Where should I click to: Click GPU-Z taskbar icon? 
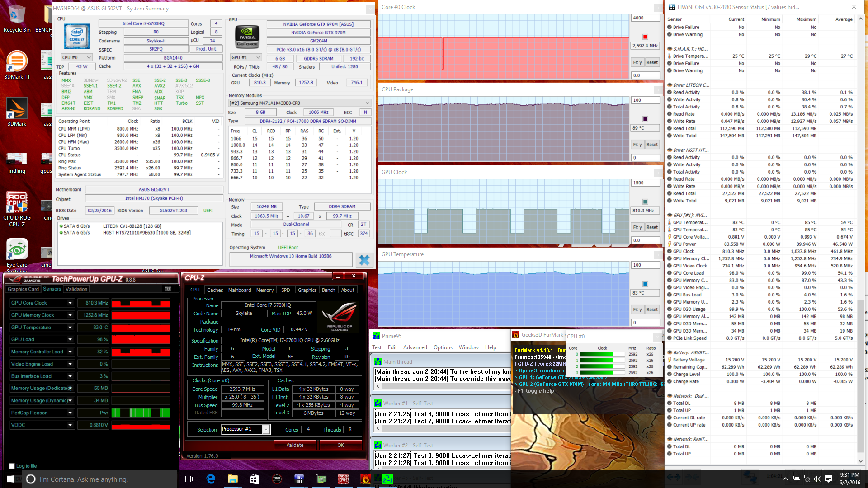321,479
